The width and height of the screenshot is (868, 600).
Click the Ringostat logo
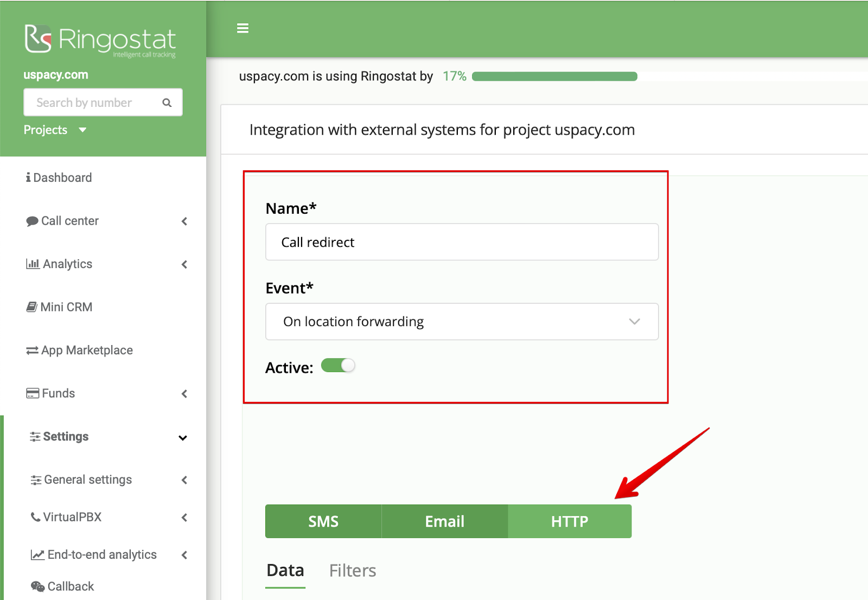coord(100,41)
